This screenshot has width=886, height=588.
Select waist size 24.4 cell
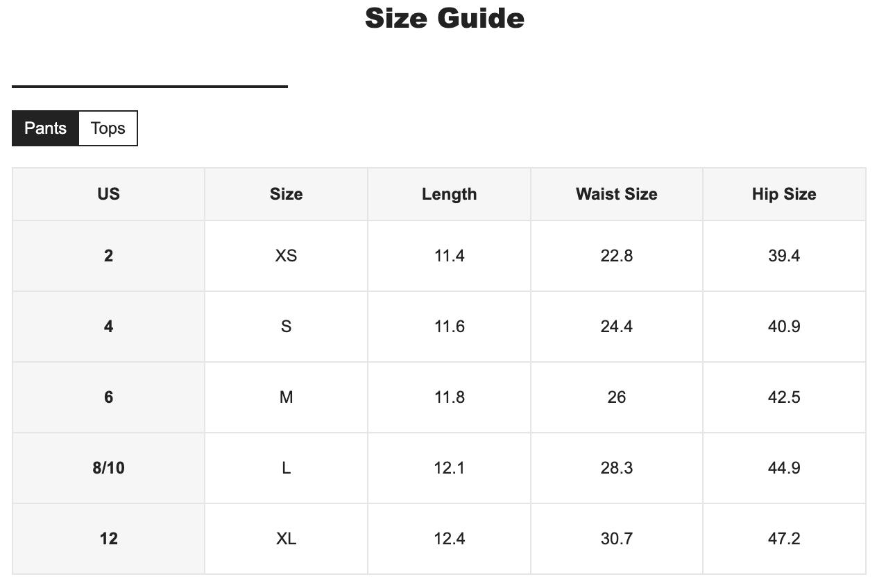(616, 327)
